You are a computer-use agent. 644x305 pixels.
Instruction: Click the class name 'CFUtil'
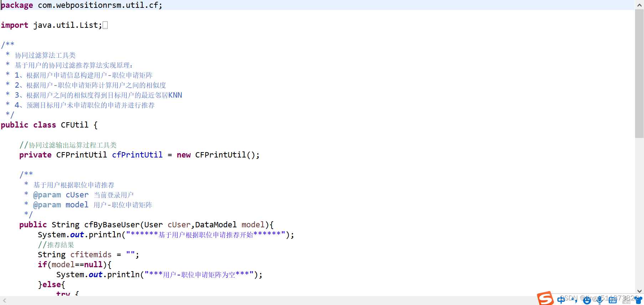[x=74, y=125]
